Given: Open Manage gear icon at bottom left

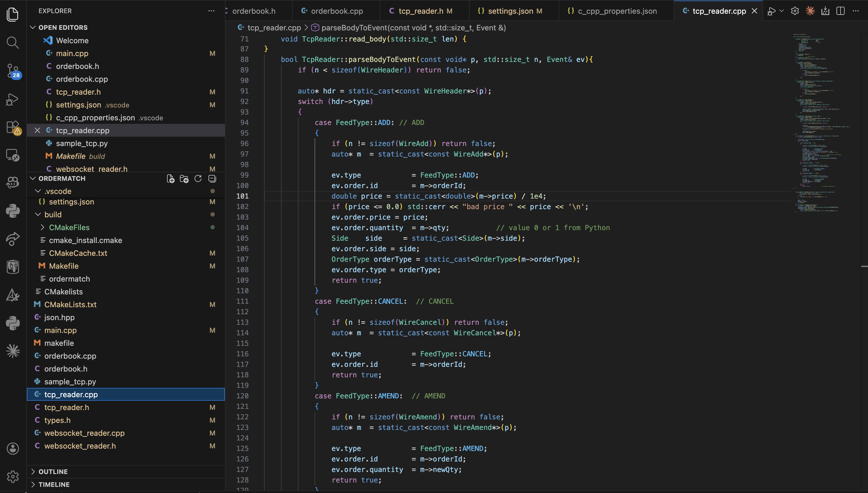Looking at the screenshot, I should point(13,476).
